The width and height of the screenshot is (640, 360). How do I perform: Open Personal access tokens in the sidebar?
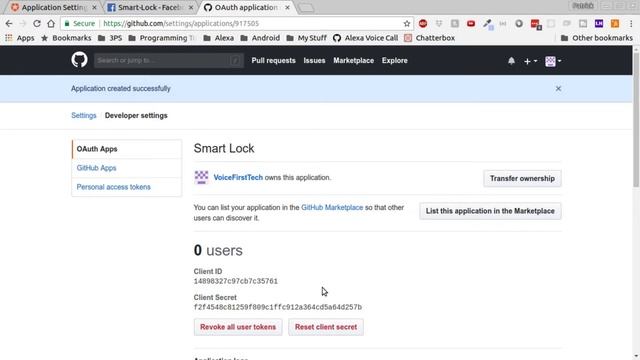(127, 187)
